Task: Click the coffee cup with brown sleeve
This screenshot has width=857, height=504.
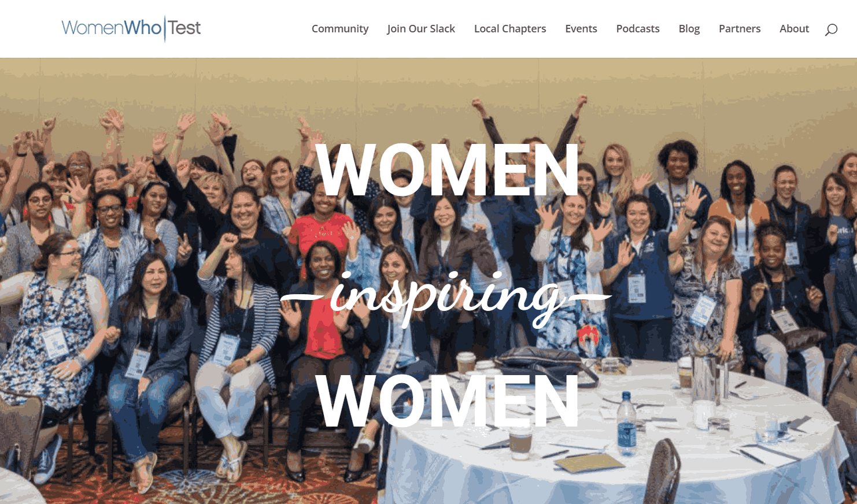Action: (x=520, y=443)
